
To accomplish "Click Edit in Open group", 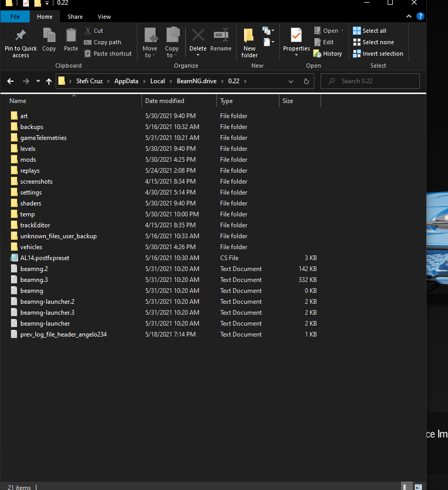I will tap(324, 42).
